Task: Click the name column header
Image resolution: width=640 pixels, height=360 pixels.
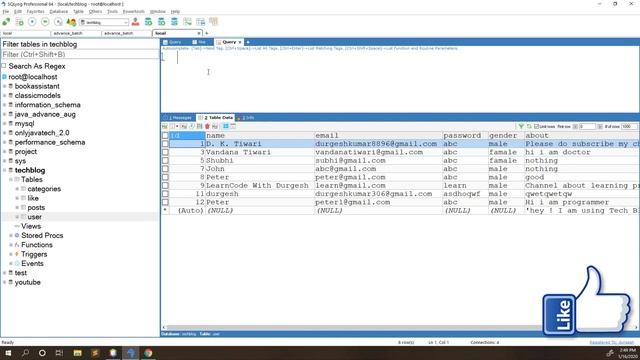Action: [260, 136]
